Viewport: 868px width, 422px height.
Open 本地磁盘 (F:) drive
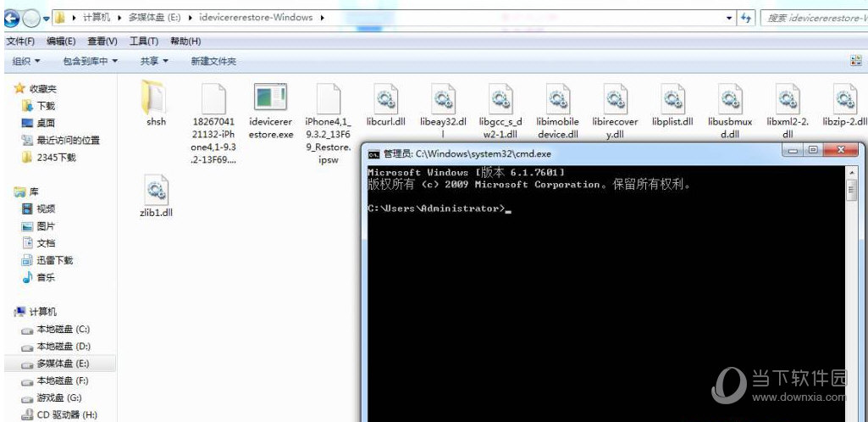pyautogui.click(x=55, y=380)
